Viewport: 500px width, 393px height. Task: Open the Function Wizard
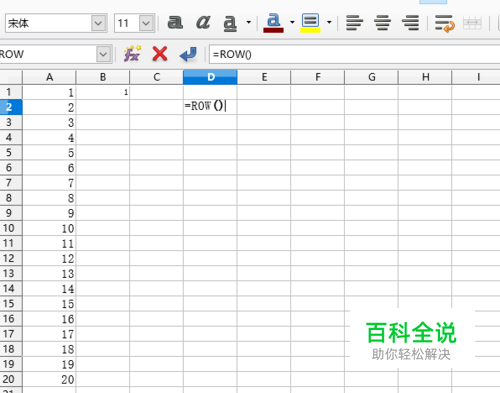(132, 54)
